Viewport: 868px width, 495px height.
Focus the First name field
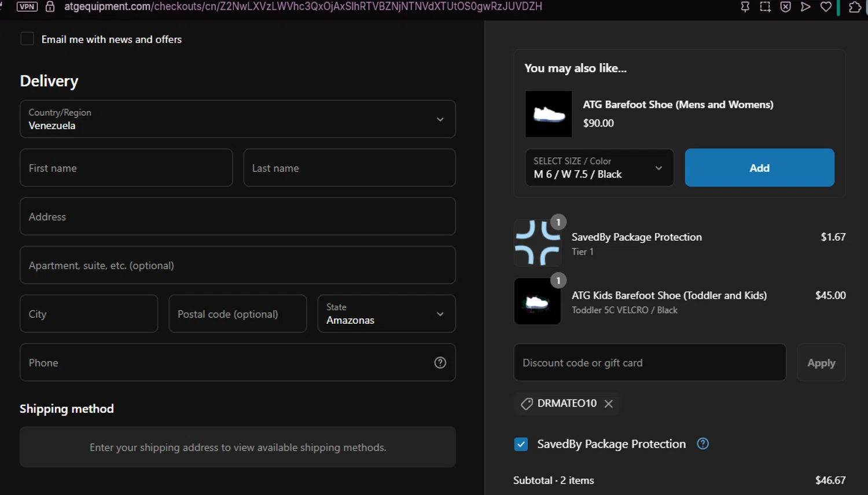[126, 168]
